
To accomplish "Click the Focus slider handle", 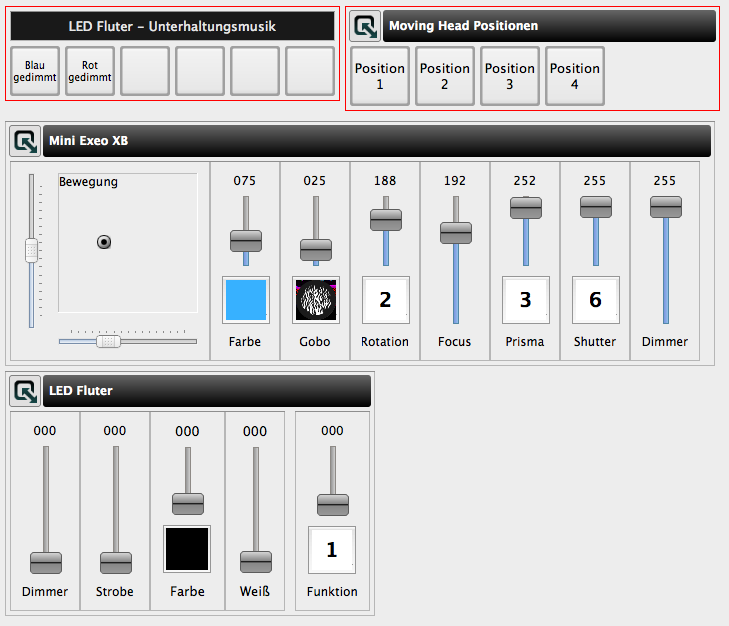I will pos(456,233).
